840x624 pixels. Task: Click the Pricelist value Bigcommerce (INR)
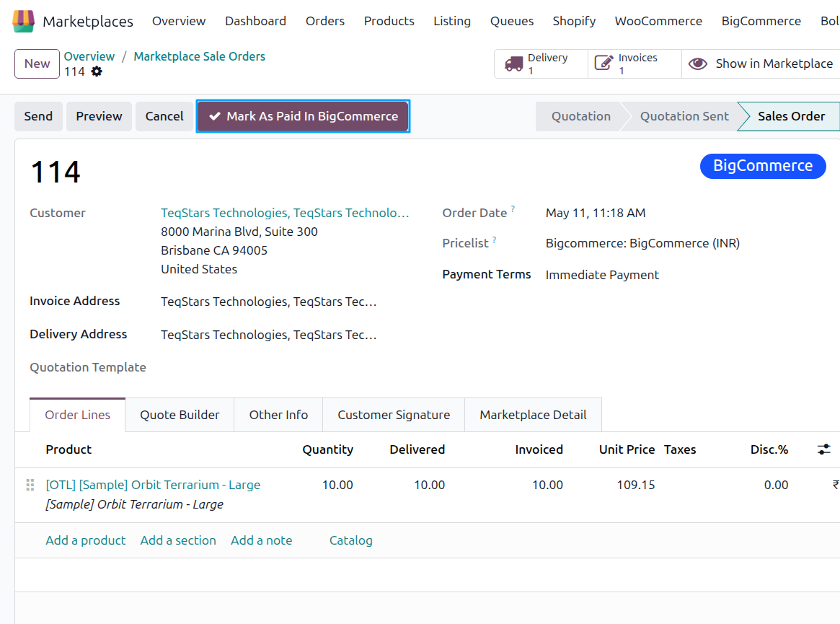(x=642, y=243)
